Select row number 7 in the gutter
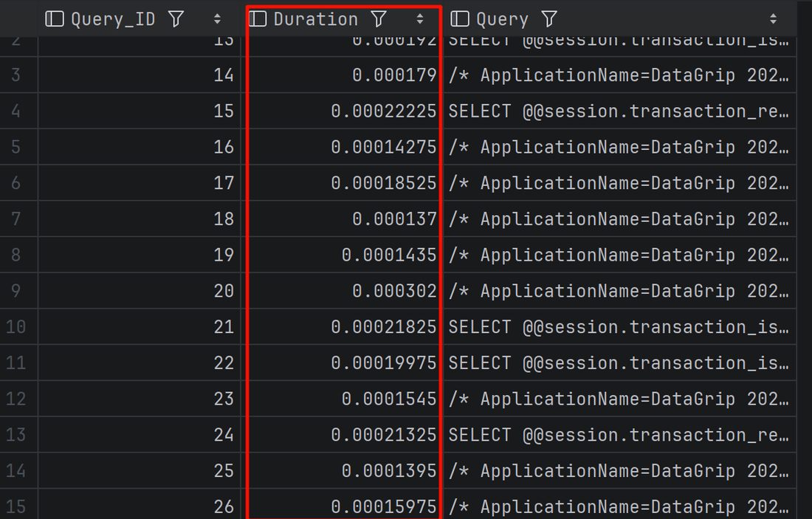Screen dimensions: 812x519 pos(16,219)
